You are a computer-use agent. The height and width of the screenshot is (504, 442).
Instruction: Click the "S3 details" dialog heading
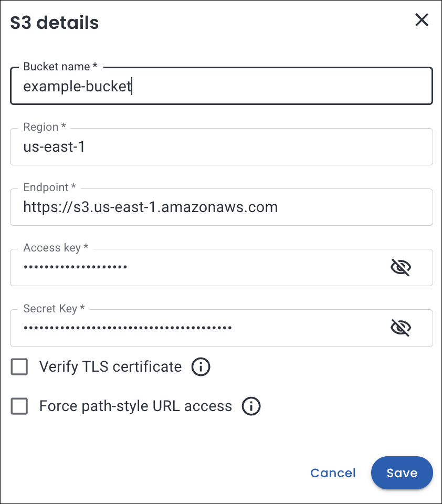[x=55, y=23]
